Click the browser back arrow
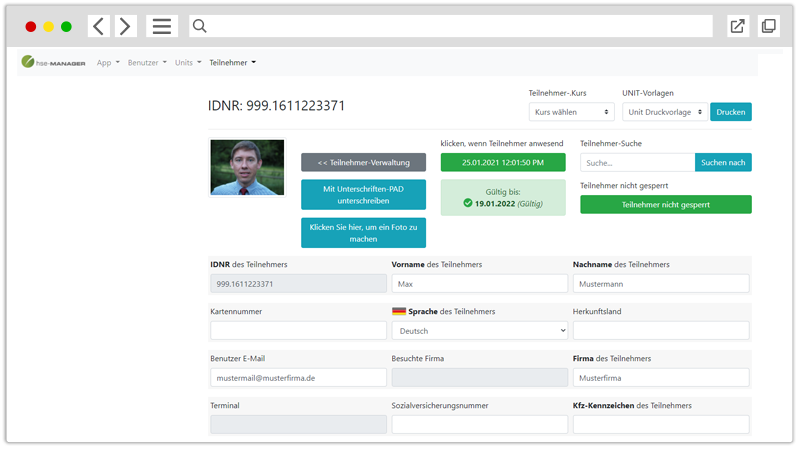Viewport: 800px width, 450px height. [99, 26]
